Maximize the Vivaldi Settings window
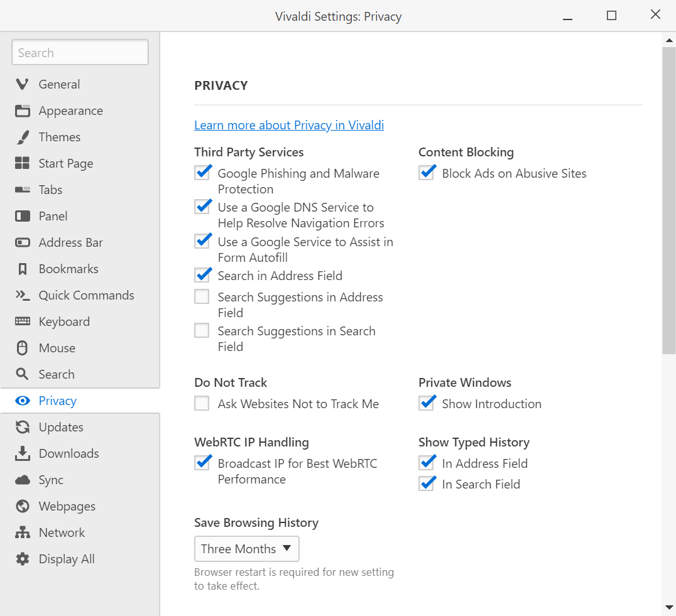676x616 pixels. click(611, 16)
